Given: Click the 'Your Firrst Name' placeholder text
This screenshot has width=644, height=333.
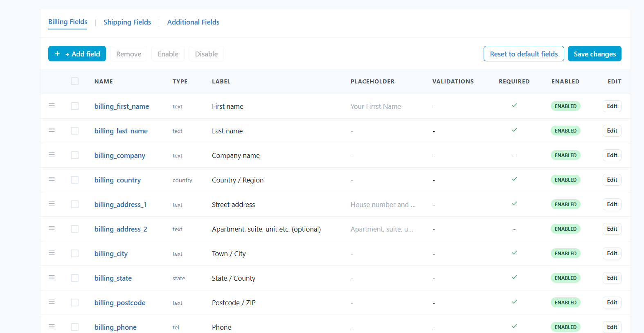Looking at the screenshot, I should tap(376, 106).
